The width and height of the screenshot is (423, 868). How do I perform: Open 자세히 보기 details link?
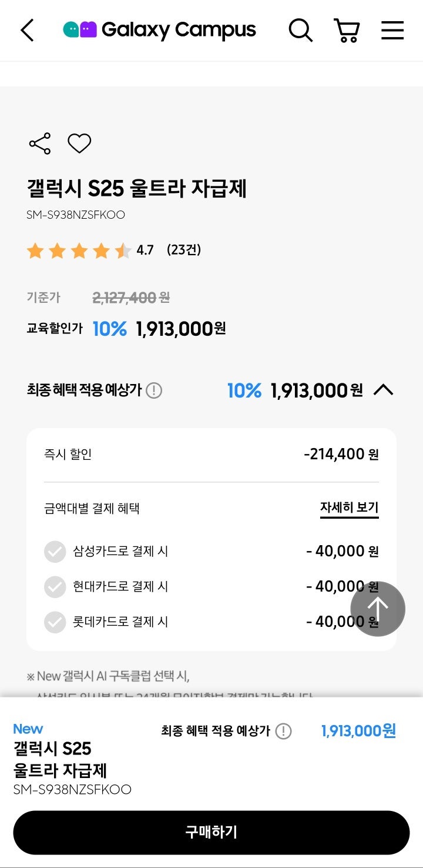tap(349, 508)
